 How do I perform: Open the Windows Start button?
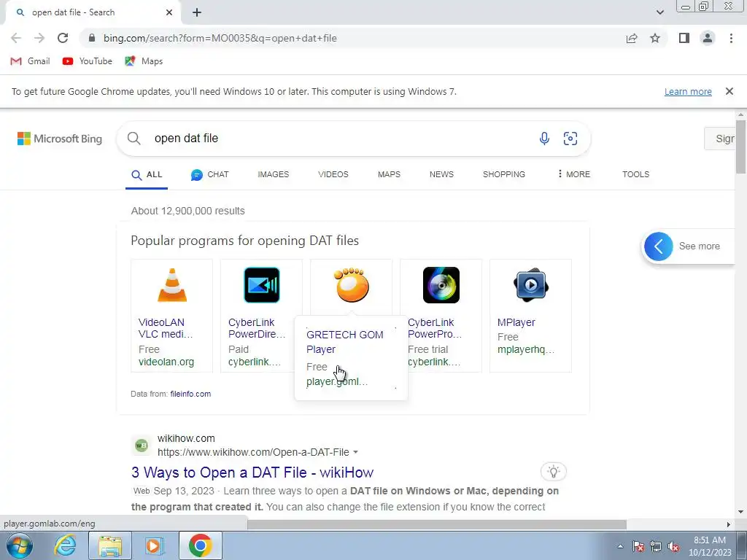(x=18, y=545)
